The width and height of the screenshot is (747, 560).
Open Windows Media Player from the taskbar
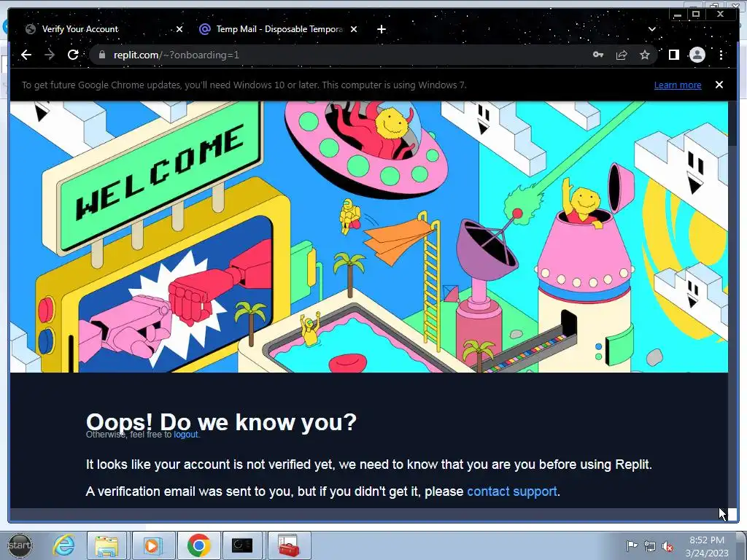(152, 545)
